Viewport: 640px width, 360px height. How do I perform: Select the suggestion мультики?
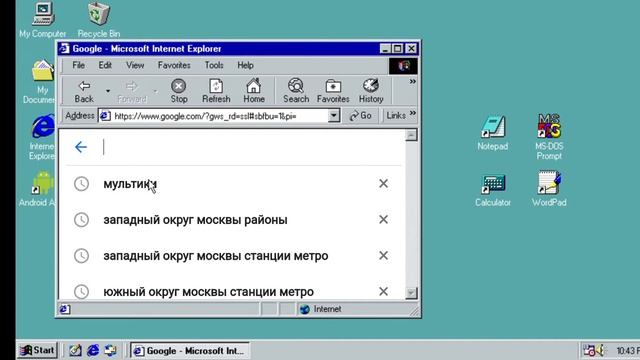[130, 184]
